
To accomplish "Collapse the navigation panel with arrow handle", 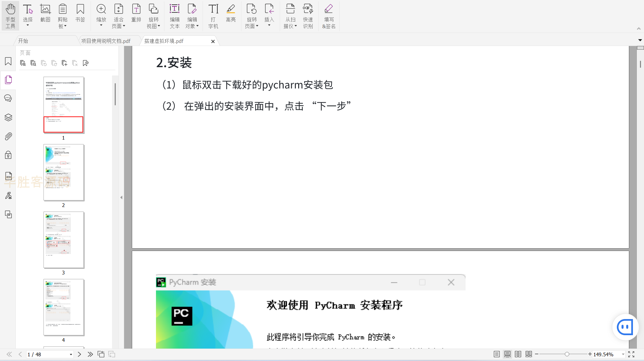I will (x=121, y=197).
